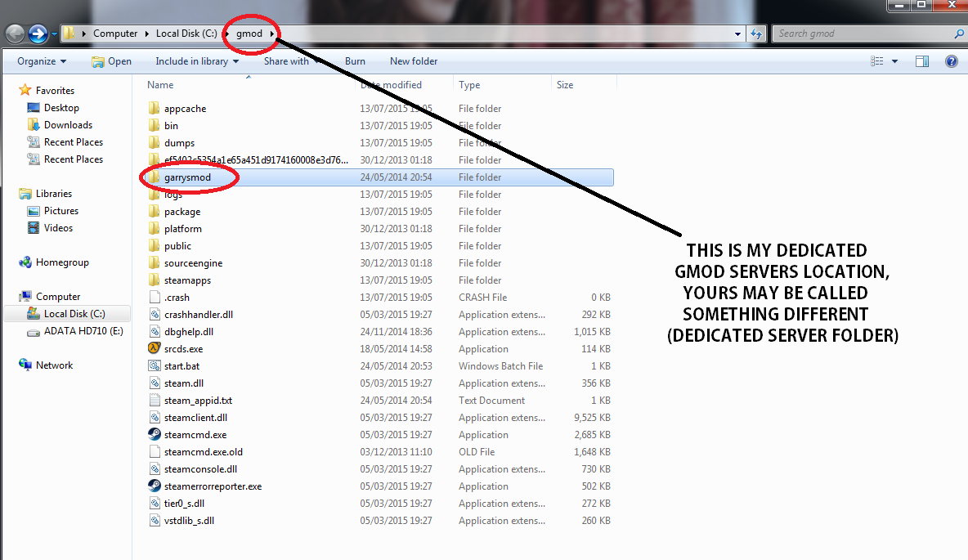Sort by the Name column header
This screenshot has width=968, height=560.
(160, 84)
